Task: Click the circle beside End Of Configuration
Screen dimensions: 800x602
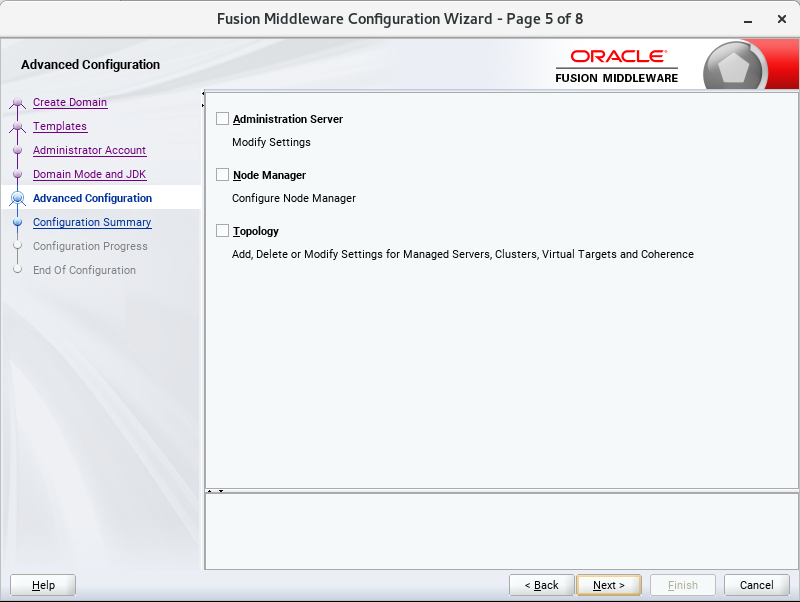Action: click(17, 270)
